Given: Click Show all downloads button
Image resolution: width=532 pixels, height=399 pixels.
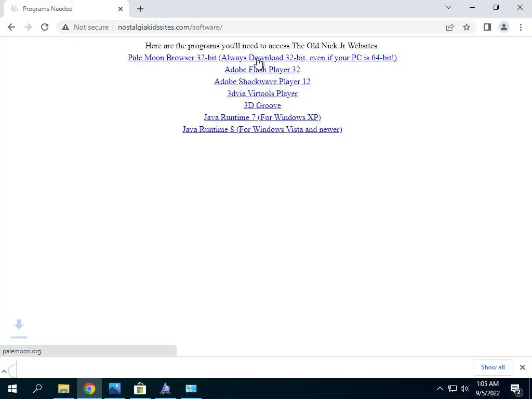Looking at the screenshot, I should coord(493,367).
